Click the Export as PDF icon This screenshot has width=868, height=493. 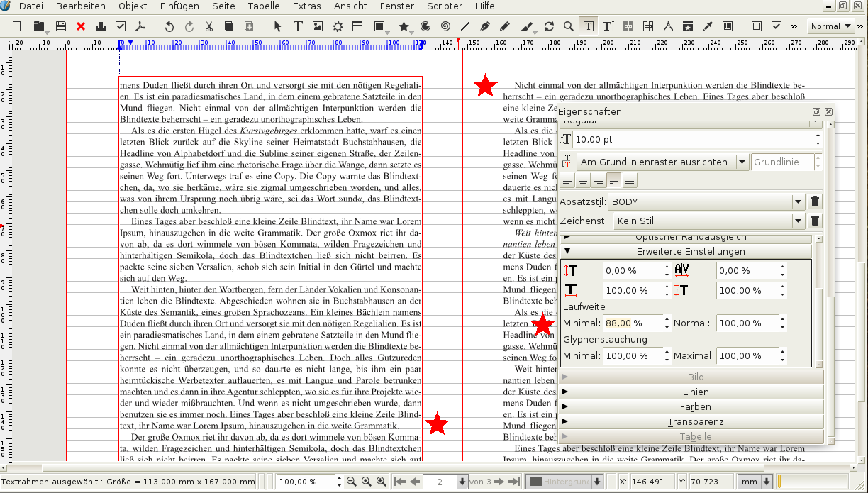140,26
